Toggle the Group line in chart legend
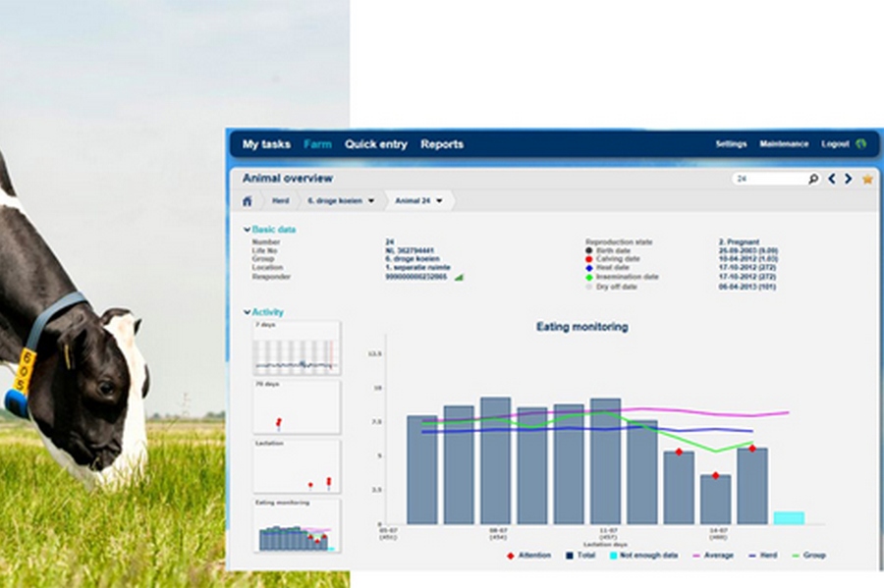The width and height of the screenshot is (884, 588). click(x=807, y=556)
